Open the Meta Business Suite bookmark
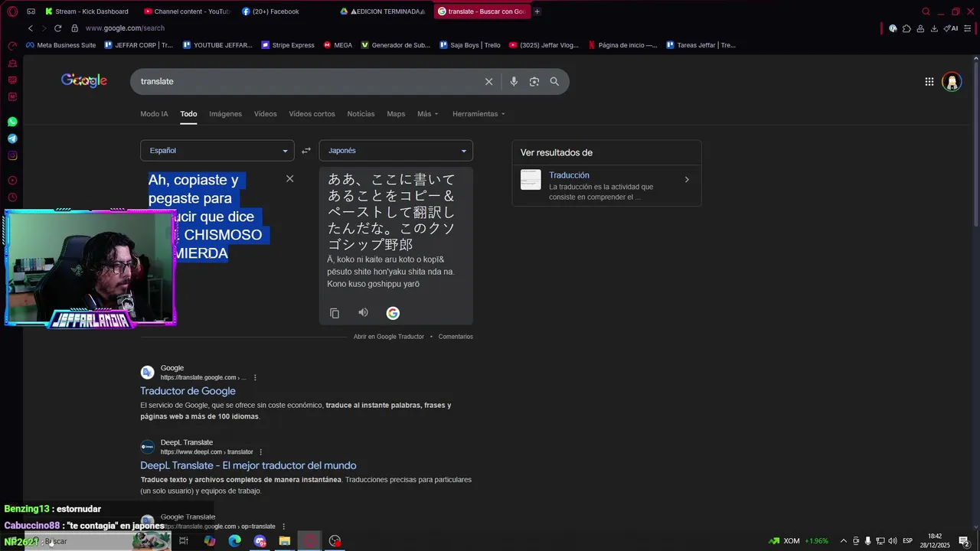 pyautogui.click(x=60, y=45)
